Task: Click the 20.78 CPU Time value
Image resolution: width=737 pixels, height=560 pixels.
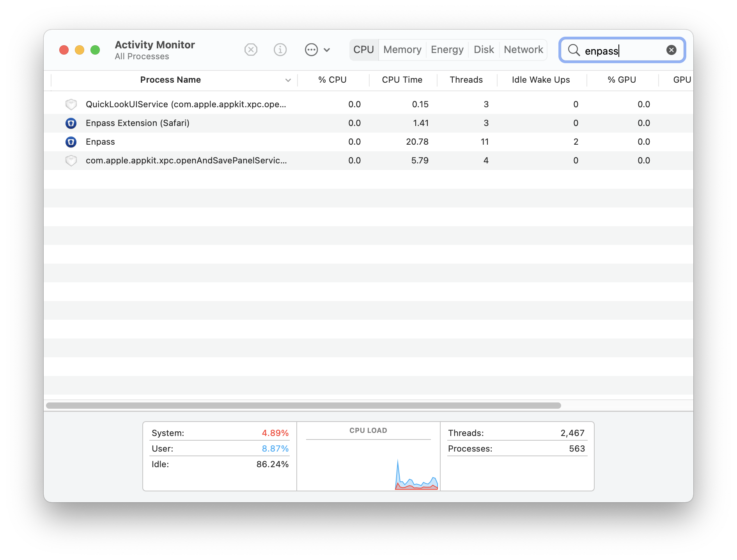Action: pyautogui.click(x=417, y=142)
